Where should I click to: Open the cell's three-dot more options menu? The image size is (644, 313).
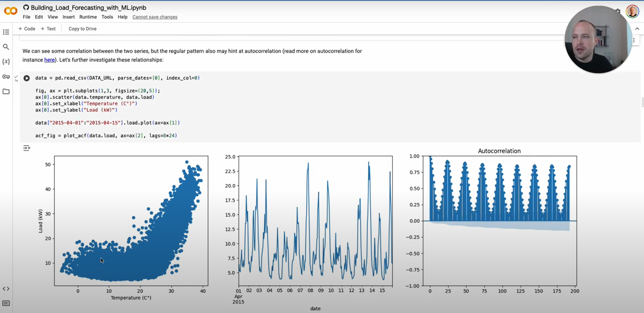[634, 40]
